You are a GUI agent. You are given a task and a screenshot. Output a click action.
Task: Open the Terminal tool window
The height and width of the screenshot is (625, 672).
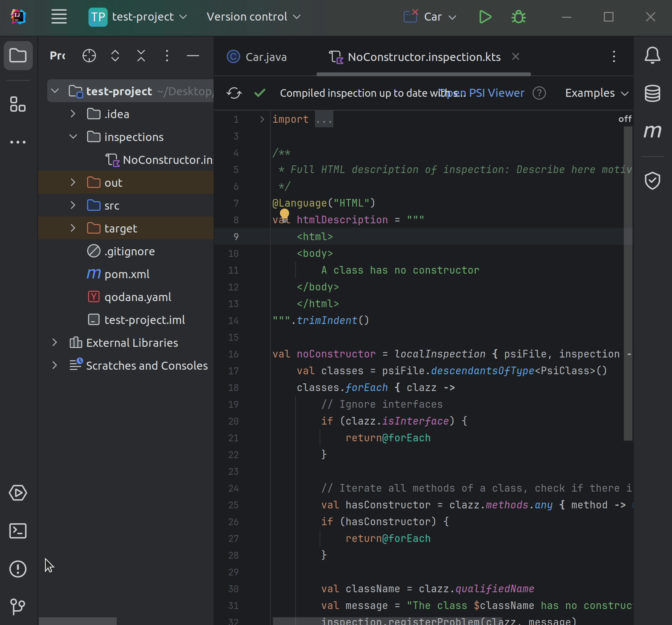pyautogui.click(x=18, y=531)
